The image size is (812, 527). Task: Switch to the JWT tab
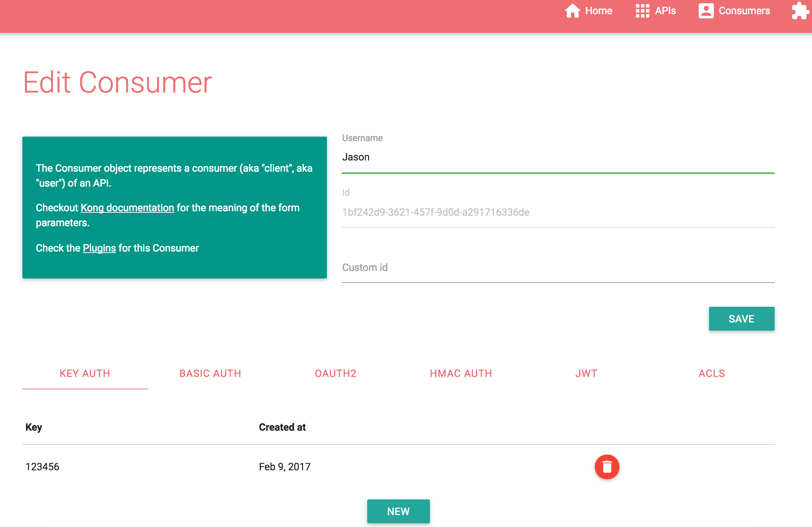[x=586, y=373]
